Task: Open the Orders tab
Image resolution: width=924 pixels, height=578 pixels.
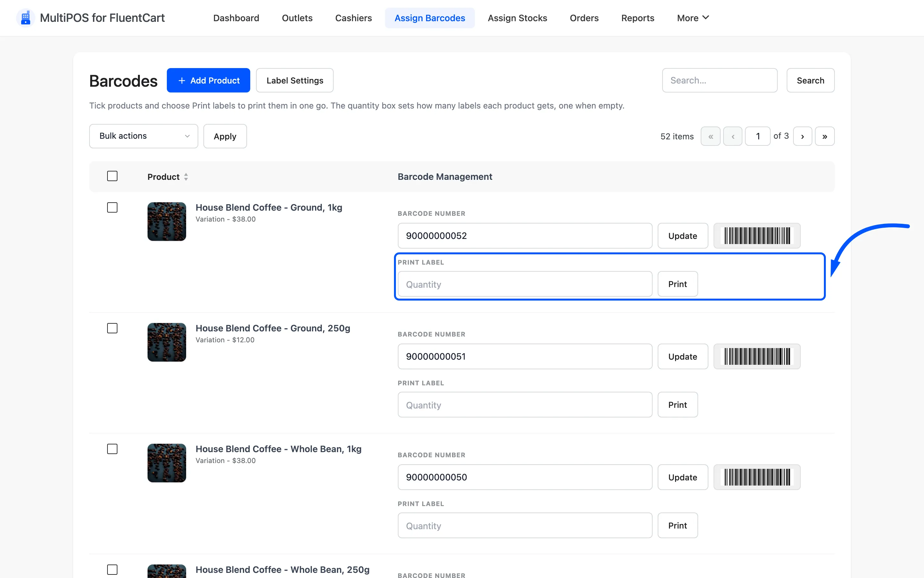Action: pyautogui.click(x=584, y=18)
